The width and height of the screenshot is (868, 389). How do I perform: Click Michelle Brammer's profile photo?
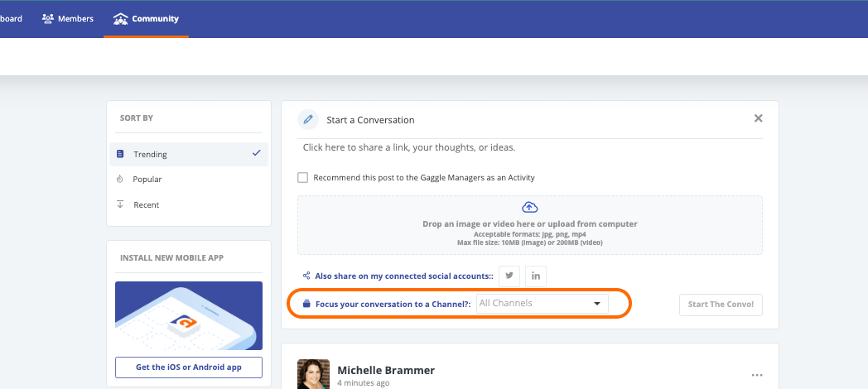pos(313,374)
